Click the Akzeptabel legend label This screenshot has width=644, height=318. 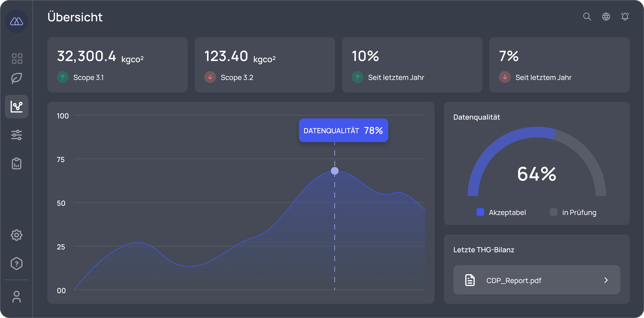pos(507,212)
